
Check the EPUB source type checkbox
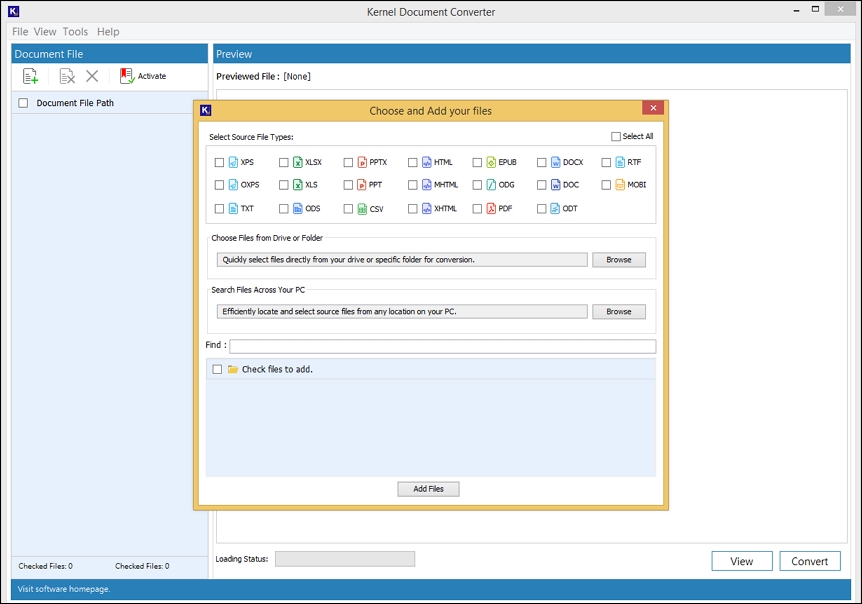[477, 163]
